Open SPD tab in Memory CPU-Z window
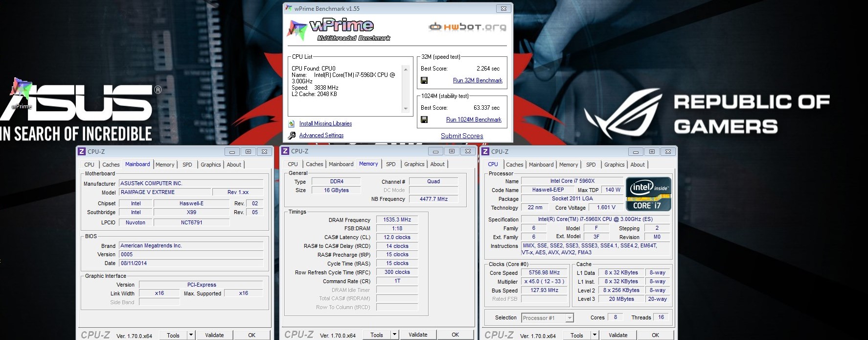Image resolution: width=868 pixels, height=340 pixels. (390, 164)
